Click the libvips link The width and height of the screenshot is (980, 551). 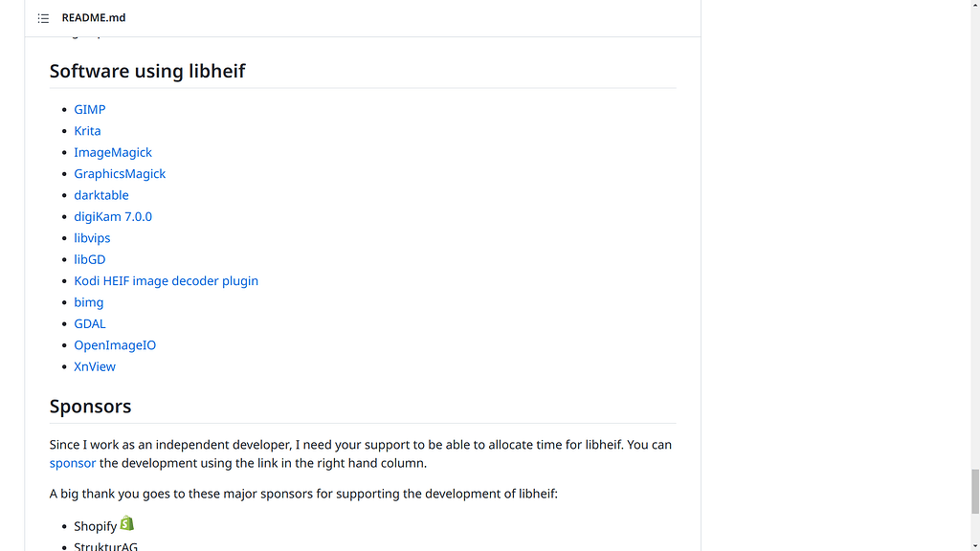(x=92, y=237)
